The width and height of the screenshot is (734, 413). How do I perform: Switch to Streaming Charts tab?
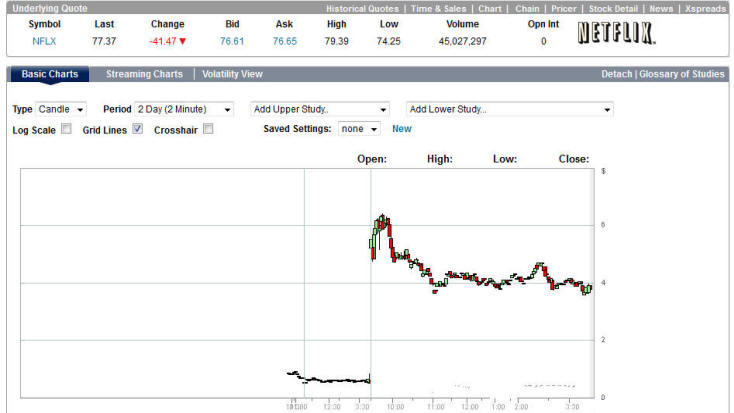click(144, 74)
